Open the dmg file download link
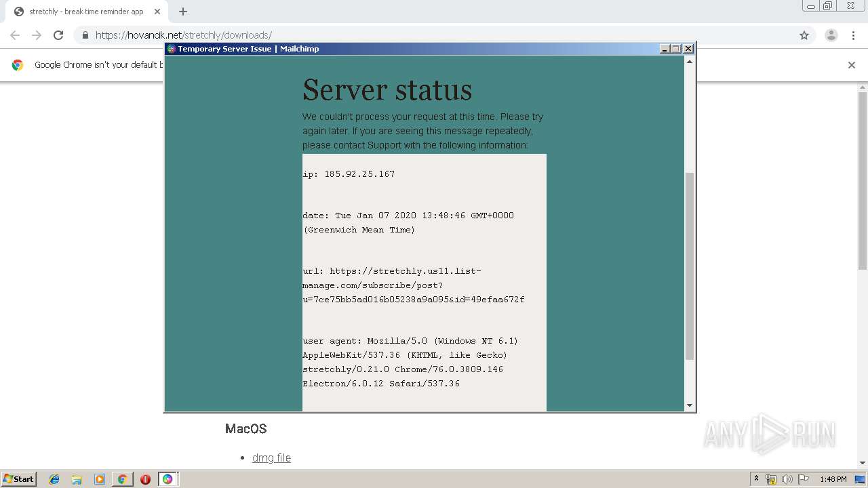The width and height of the screenshot is (868, 488). coord(271,458)
